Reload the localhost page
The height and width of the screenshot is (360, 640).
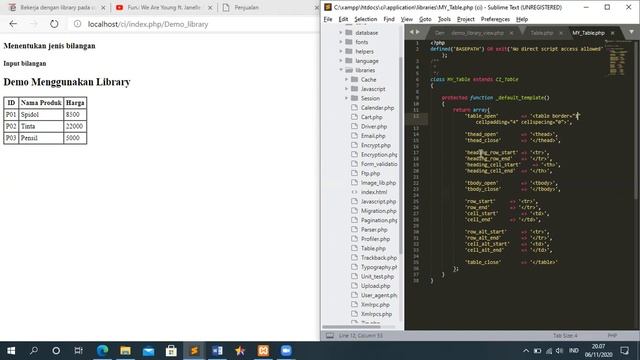(x=54, y=24)
